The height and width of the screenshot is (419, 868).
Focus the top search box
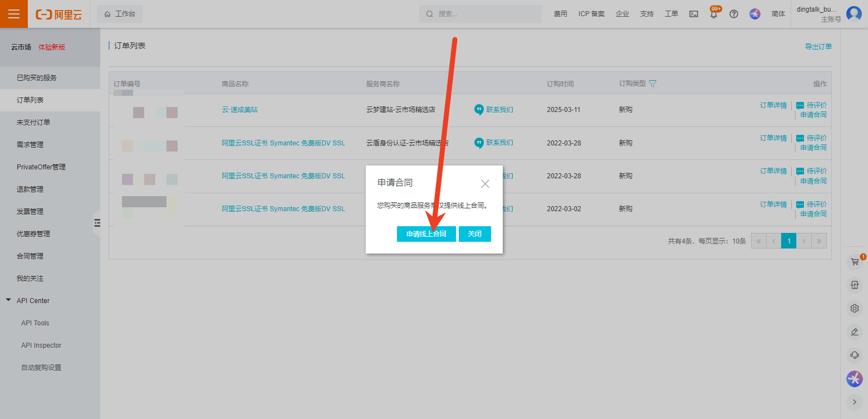coord(480,14)
